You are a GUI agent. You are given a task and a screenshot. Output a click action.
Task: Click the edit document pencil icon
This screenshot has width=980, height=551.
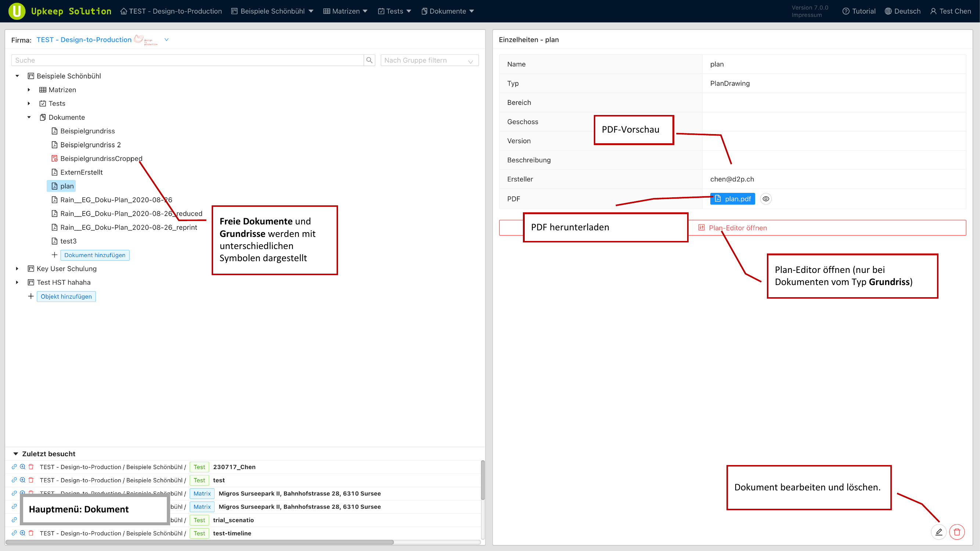[938, 532]
